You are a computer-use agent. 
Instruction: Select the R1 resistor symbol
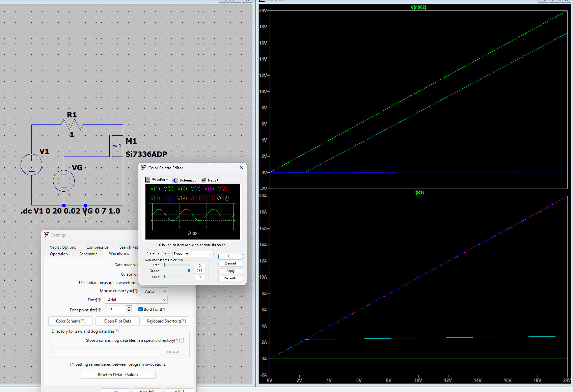72,125
